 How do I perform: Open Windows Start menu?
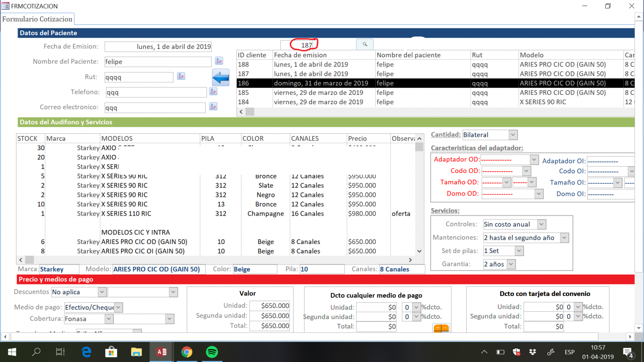[12, 352]
